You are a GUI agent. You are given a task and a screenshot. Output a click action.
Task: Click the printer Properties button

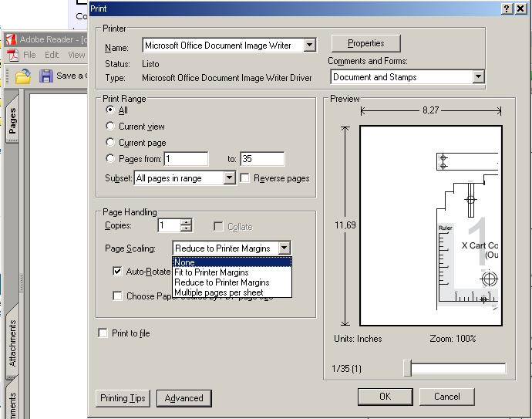tap(365, 43)
